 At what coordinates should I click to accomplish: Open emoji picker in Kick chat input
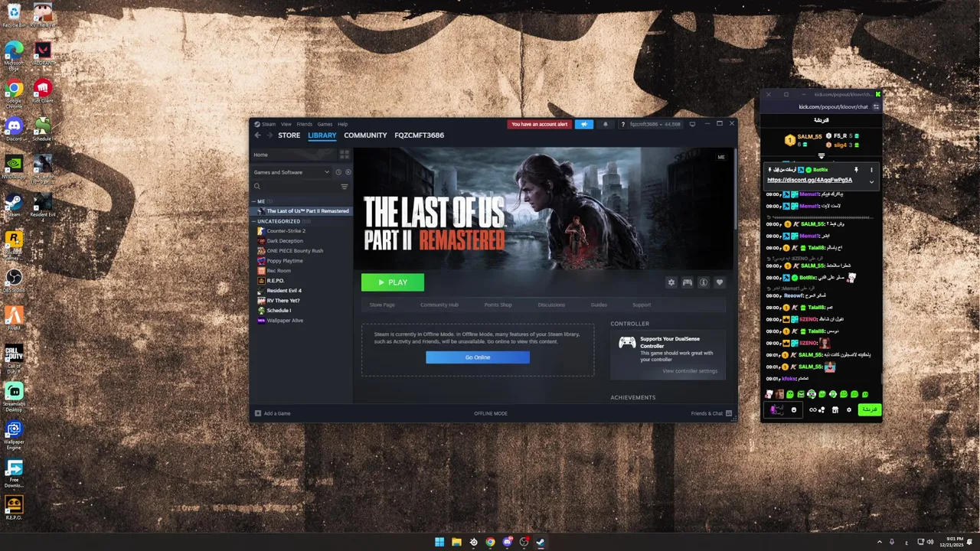[793, 410]
